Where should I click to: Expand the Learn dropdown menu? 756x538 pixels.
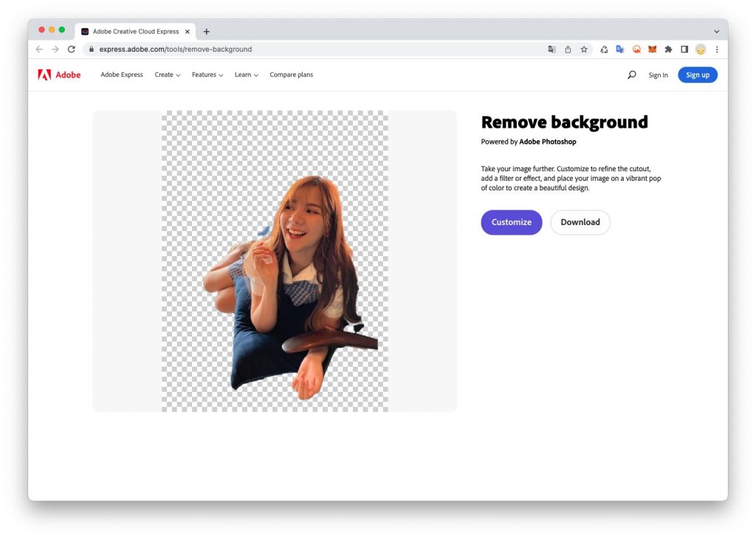tap(246, 75)
